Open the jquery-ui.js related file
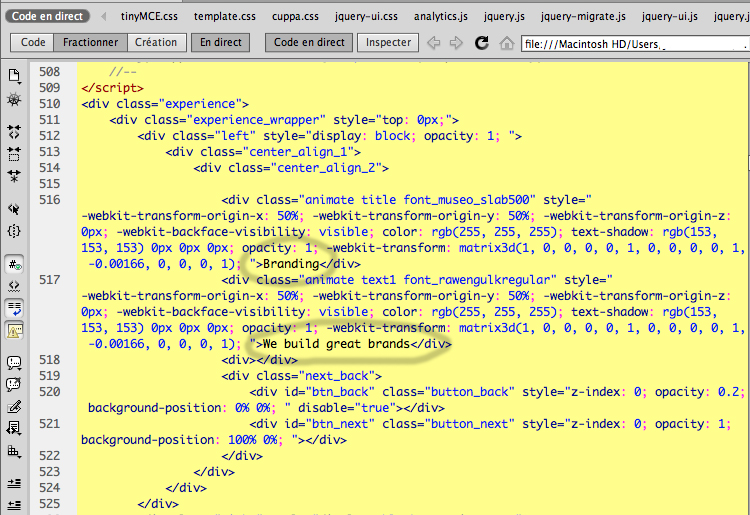The height and width of the screenshot is (515, 750). pos(670,16)
